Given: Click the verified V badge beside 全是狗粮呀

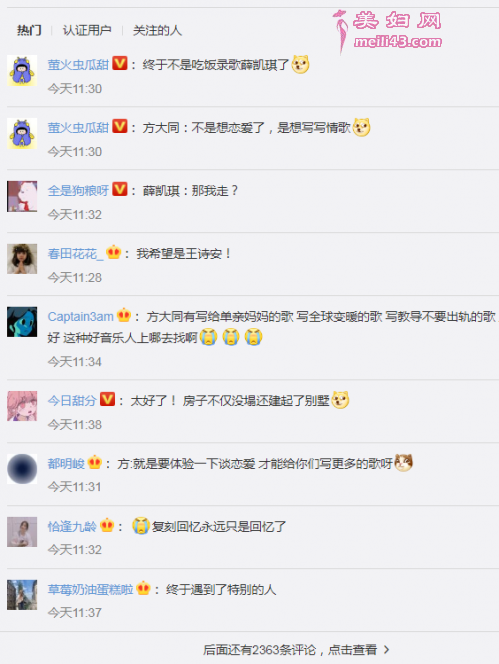Looking at the screenshot, I should [x=120, y=189].
